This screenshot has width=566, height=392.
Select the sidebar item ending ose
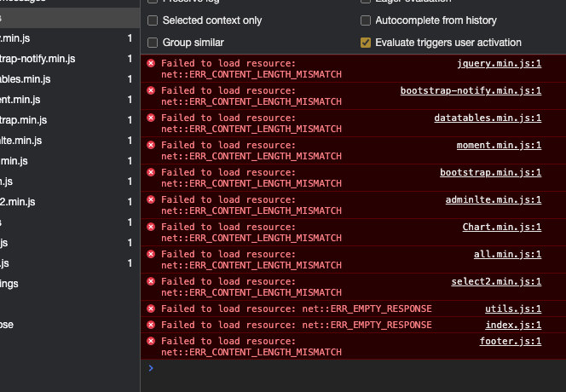(x=70, y=325)
